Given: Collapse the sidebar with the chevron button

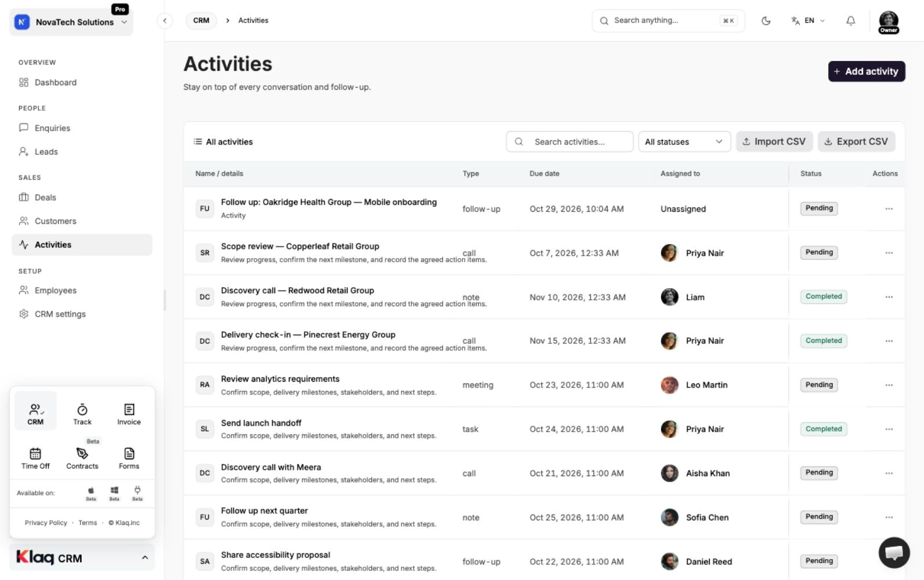Looking at the screenshot, I should point(165,21).
